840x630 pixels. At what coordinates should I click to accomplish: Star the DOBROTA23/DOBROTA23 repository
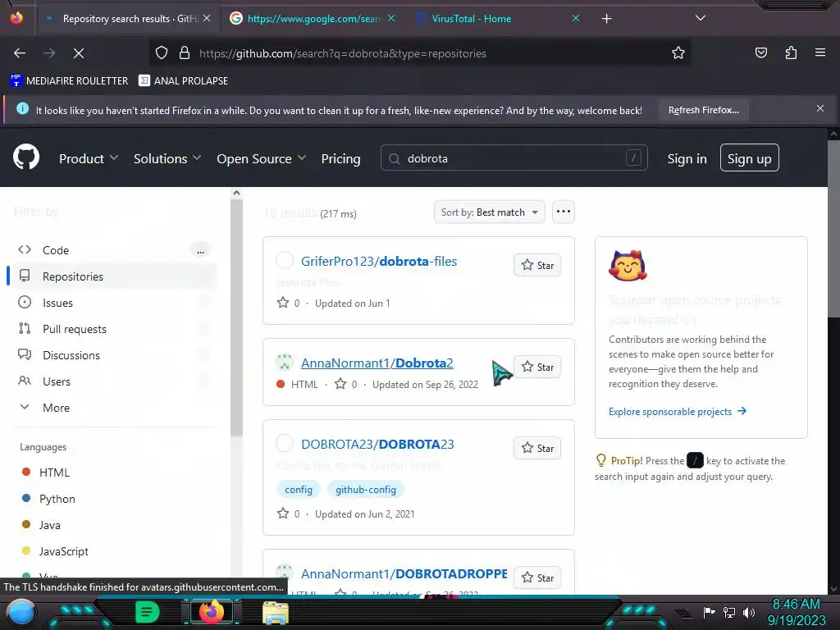click(x=537, y=449)
